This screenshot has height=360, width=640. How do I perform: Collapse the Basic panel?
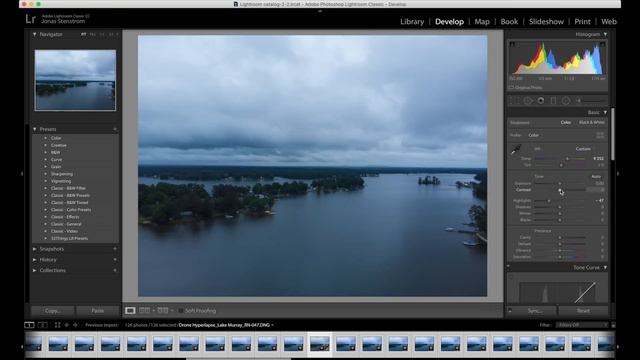[x=605, y=112]
